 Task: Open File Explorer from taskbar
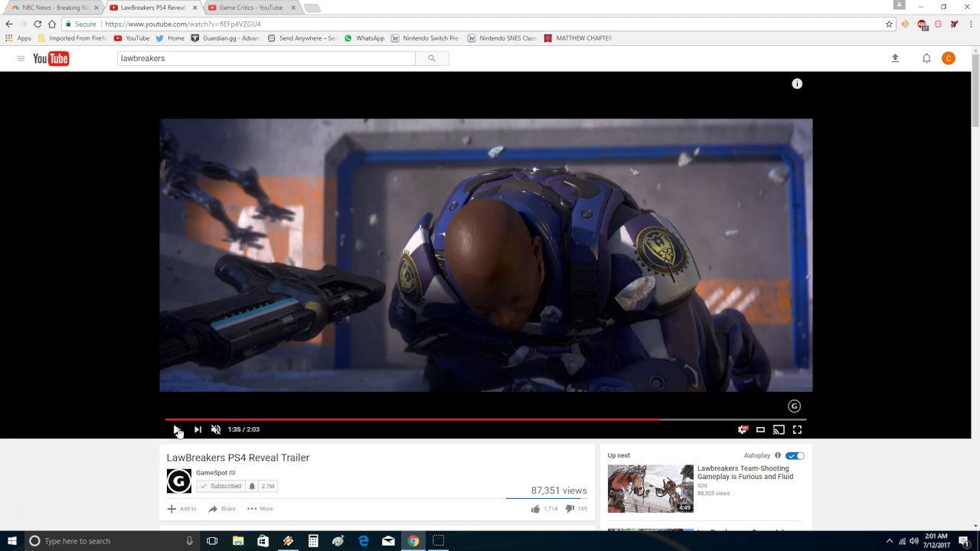coord(238,541)
